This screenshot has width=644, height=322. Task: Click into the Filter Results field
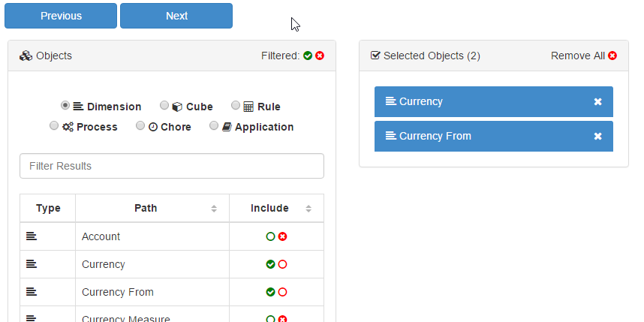coord(171,166)
